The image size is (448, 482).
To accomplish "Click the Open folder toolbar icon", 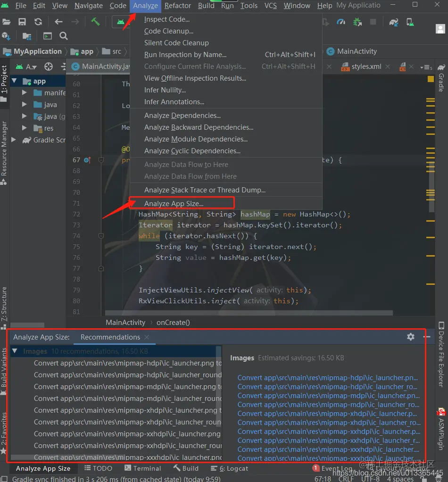I will pos(7,22).
